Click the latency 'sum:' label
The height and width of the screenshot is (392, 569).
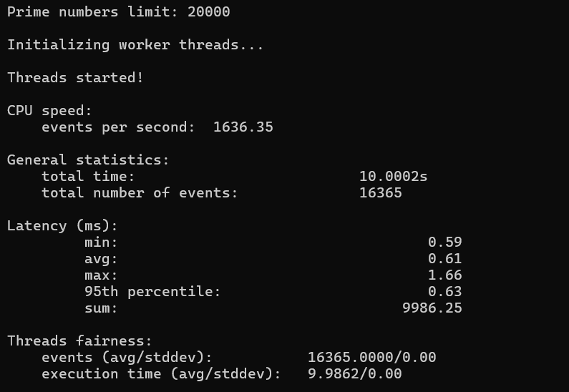click(x=101, y=308)
